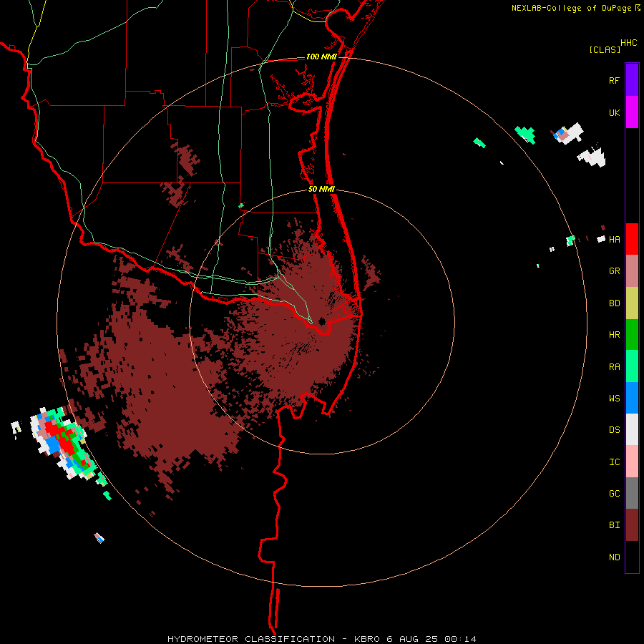The image size is (644, 644).
Task: Click the "UK" legend label
Action: [x=614, y=113]
